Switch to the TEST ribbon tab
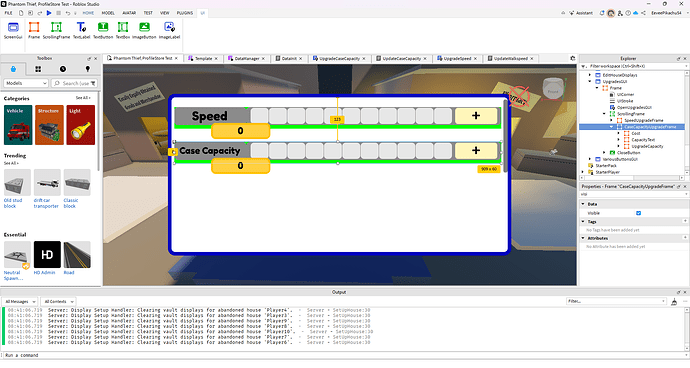Viewport: 690px width, 368px height. pyautogui.click(x=148, y=13)
